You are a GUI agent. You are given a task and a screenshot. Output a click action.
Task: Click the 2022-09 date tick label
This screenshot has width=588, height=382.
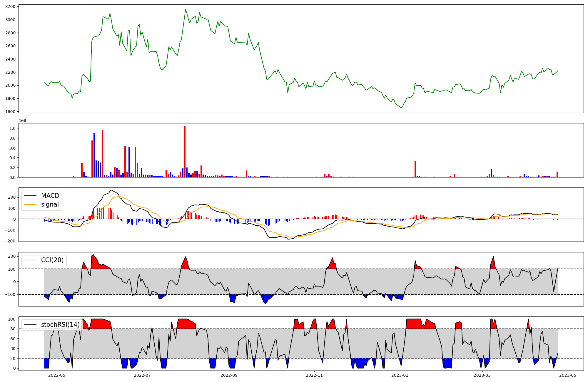[x=229, y=375]
